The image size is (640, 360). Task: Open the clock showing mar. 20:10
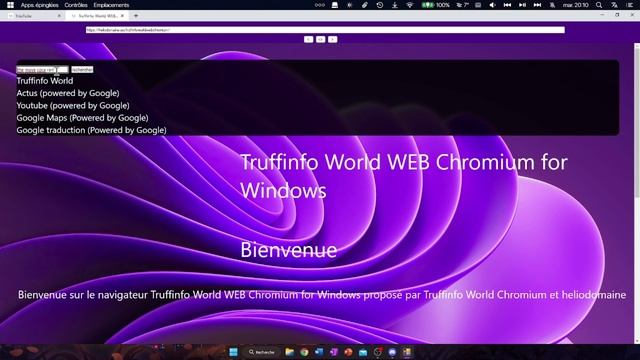[x=576, y=5]
